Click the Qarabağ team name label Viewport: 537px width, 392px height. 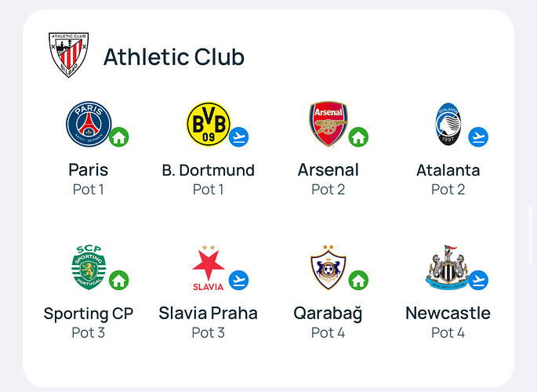click(328, 314)
